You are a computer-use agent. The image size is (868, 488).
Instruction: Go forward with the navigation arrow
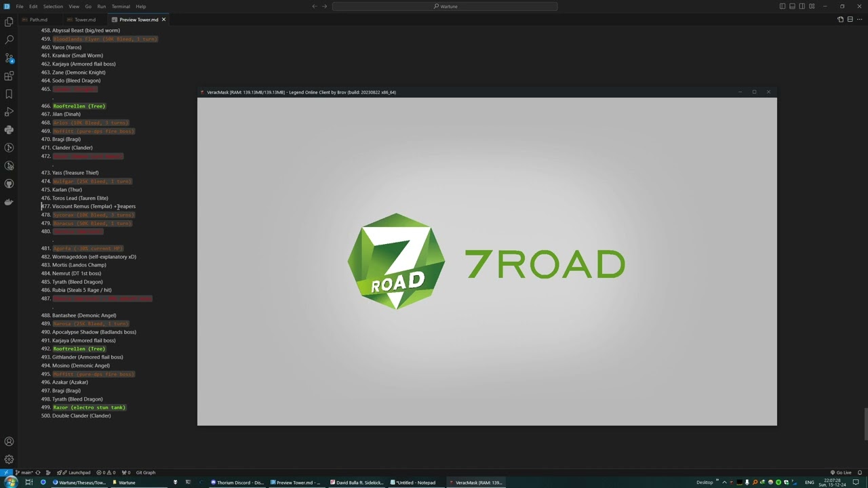(x=324, y=6)
